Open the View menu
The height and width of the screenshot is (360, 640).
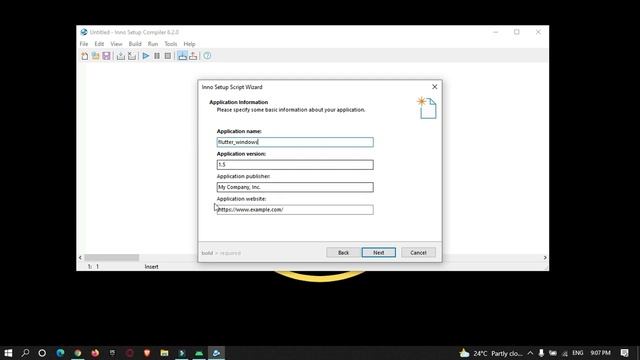[x=116, y=44]
